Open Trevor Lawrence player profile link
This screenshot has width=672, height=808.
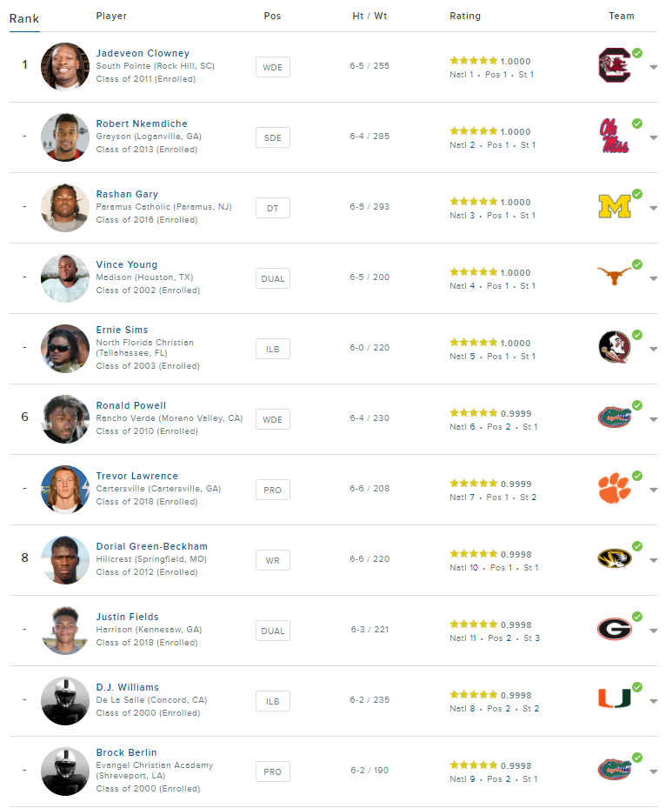(137, 476)
